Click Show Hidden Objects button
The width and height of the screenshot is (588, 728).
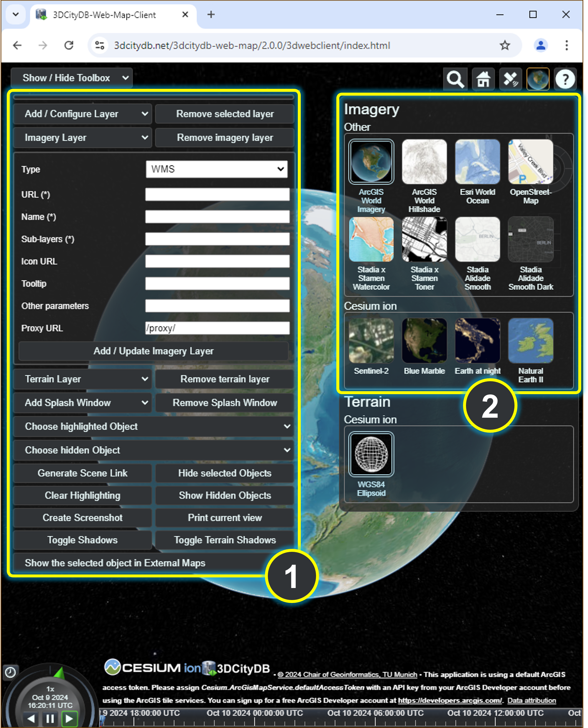click(x=225, y=496)
